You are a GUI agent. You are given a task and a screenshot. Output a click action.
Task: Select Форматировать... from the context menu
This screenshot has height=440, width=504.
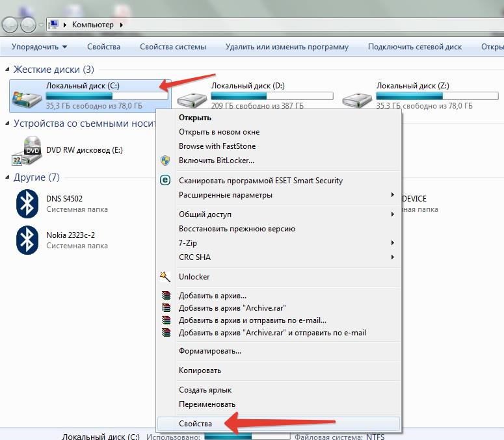(210, 351)
